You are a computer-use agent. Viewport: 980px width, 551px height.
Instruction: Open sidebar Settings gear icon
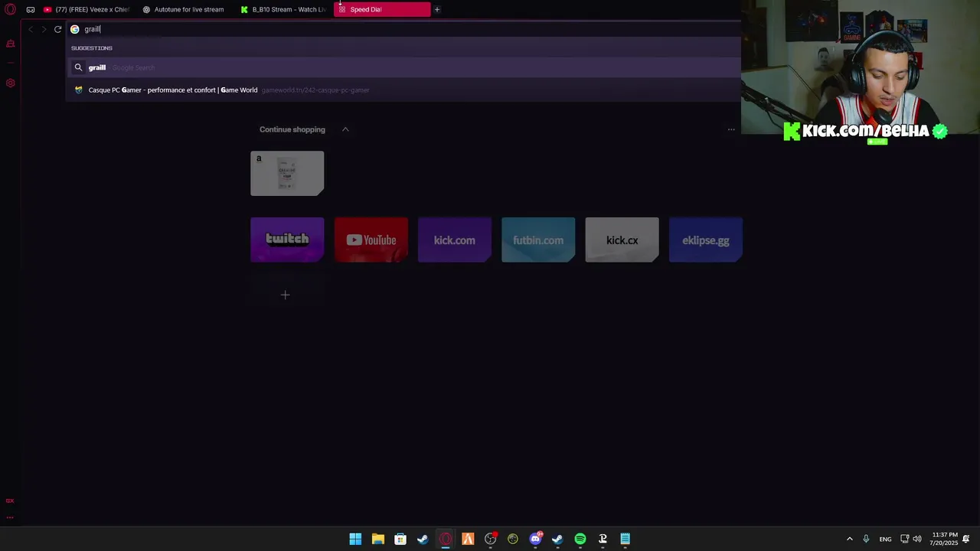pyautogui.click(x=10, y=83)
